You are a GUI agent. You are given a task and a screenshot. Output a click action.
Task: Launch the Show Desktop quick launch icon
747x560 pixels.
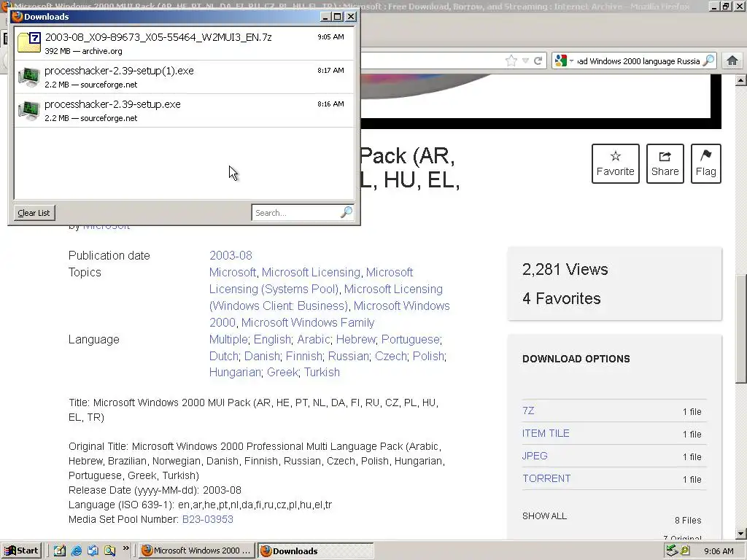pos(60,551)
